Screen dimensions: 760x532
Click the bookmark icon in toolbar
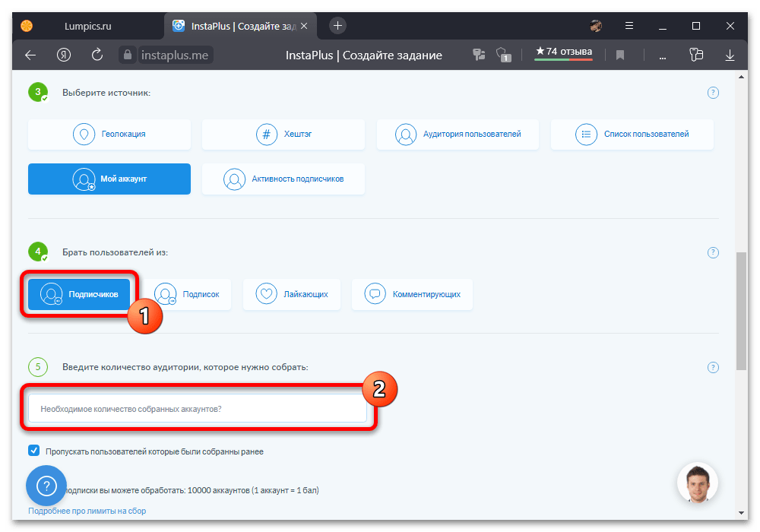620,55
